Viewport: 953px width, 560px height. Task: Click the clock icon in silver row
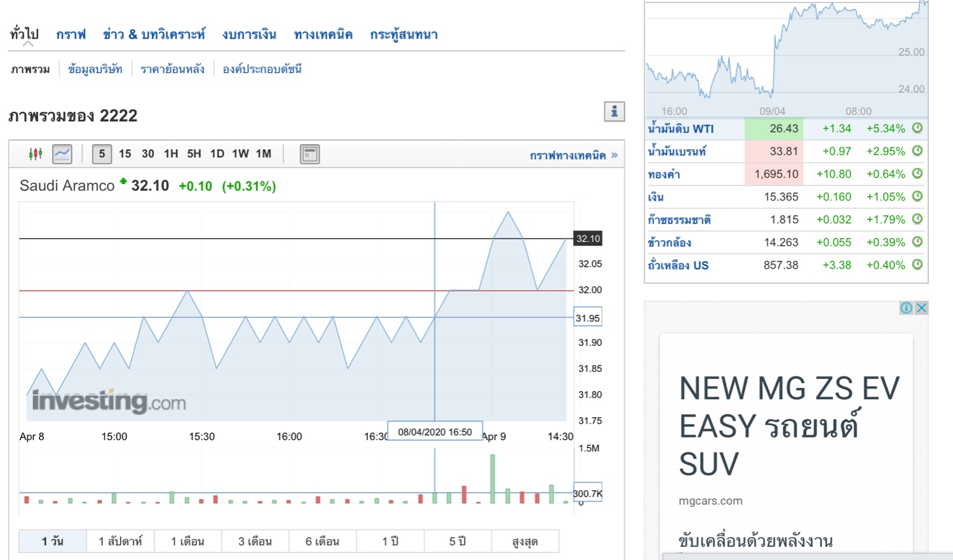coord(917,196)
